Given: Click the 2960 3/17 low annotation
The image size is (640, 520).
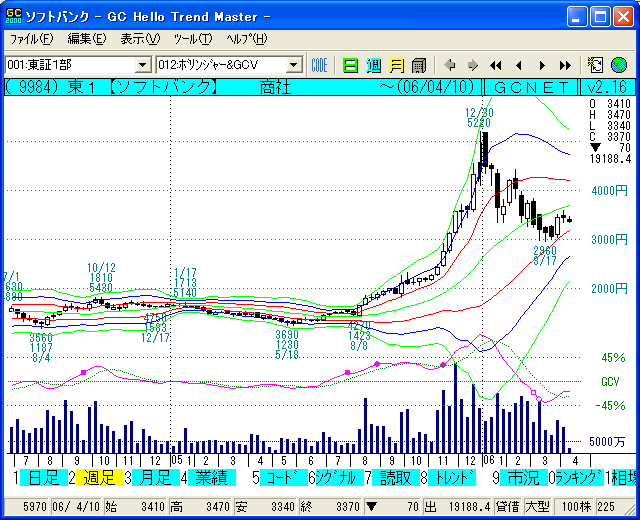Looking at the screenshot, I should coord(545,256).
